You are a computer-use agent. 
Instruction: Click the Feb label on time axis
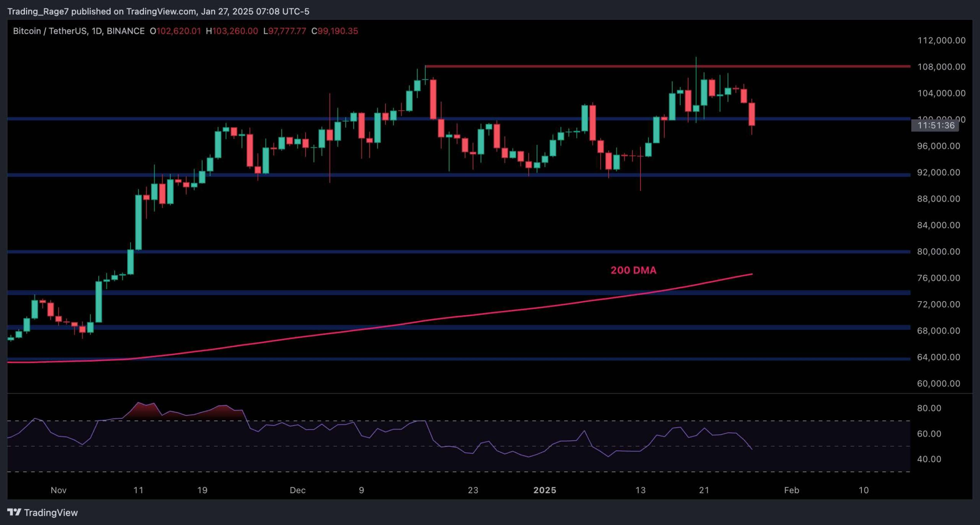(x=791, y=490)
